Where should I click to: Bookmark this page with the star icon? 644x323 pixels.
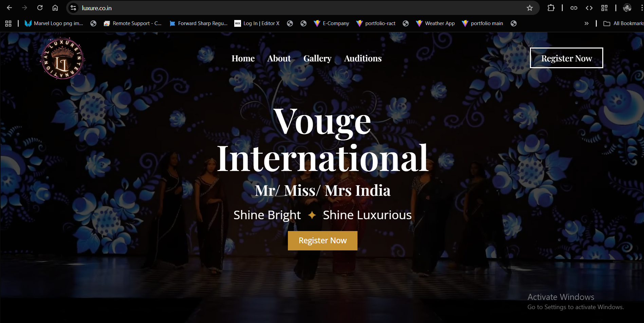click(530, 8)
